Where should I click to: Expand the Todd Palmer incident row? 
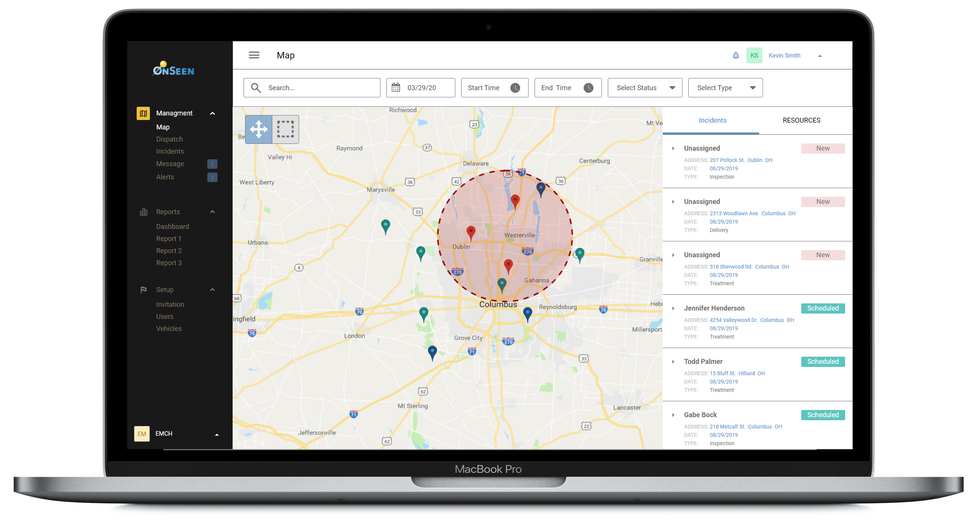tap(673, 362)
